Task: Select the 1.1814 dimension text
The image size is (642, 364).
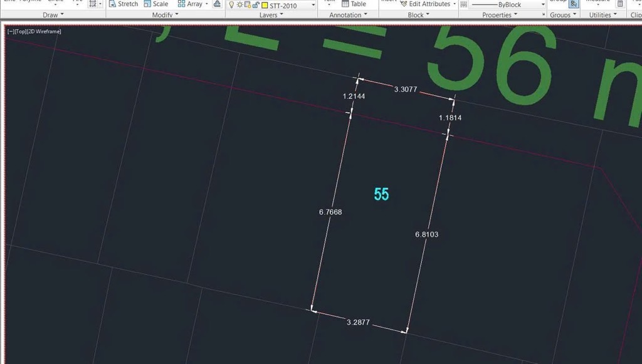Action: (450, 118)
